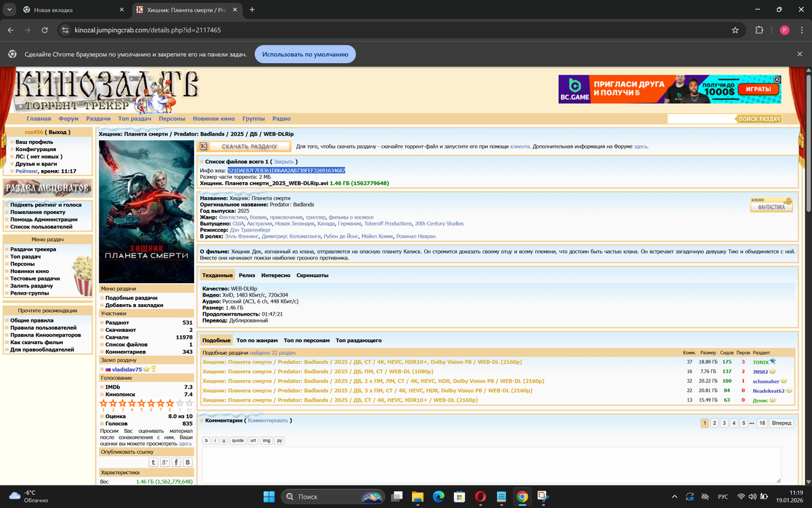Bookmark this page with the star icon
This screenshot has height=508, width=812.
[x=735, y=30]
